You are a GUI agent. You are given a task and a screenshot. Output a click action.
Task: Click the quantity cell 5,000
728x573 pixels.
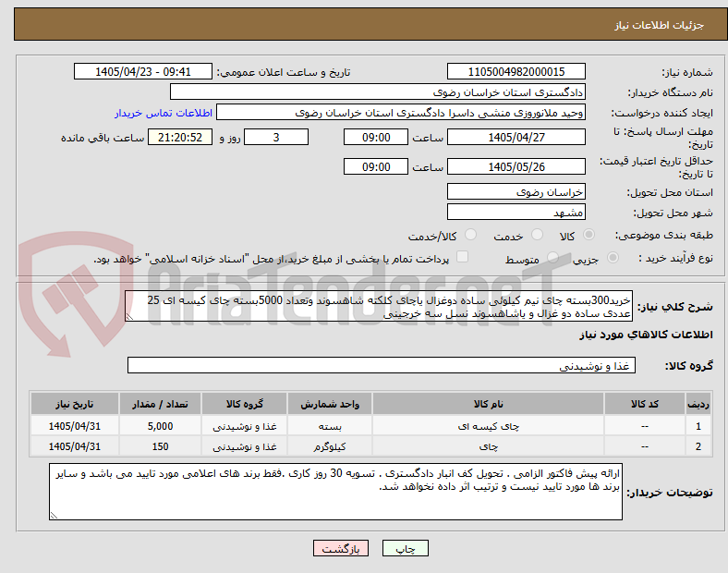pos(160,426)
